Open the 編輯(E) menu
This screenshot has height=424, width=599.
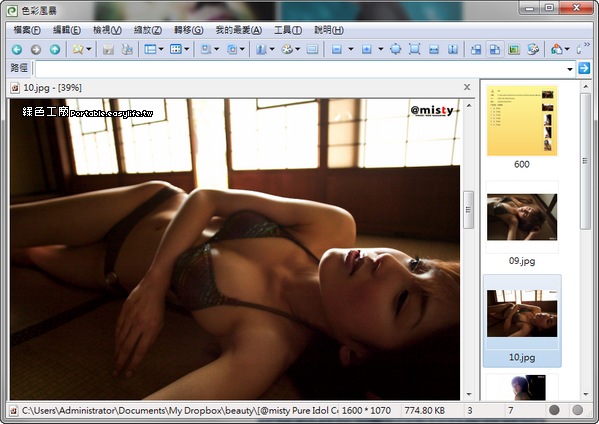(x=66, y=30)
